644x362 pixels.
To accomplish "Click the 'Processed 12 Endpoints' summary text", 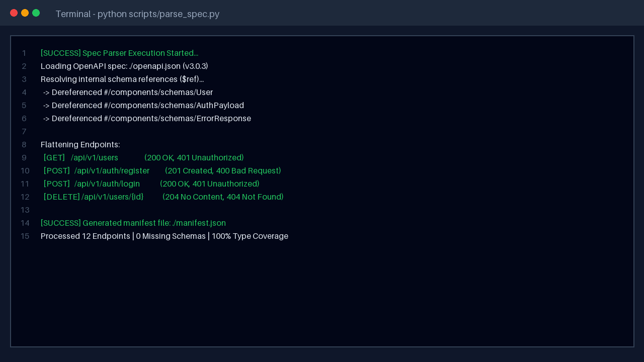I will (x=86, y=236).
